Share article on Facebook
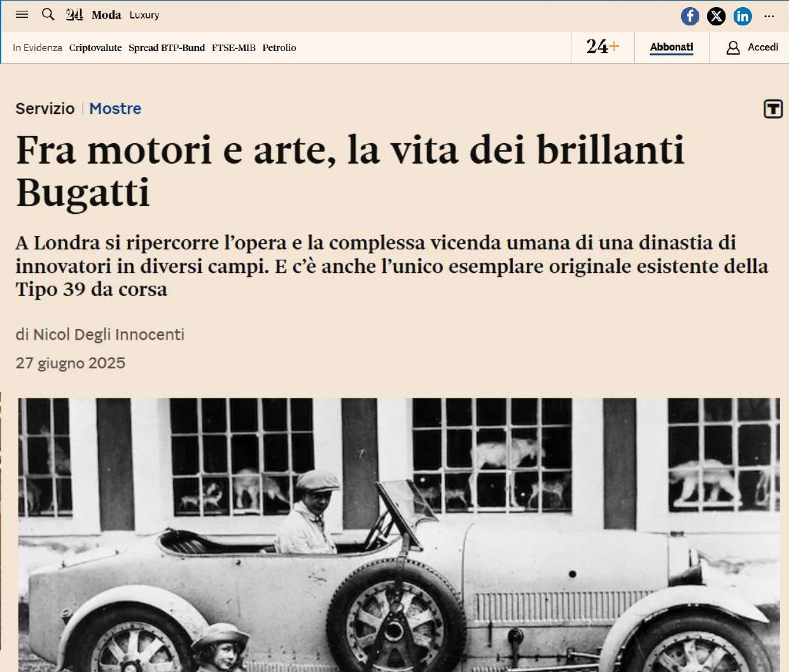Image resolution: width=789 pixels, height=672 pixels. (x=690, y=16)
